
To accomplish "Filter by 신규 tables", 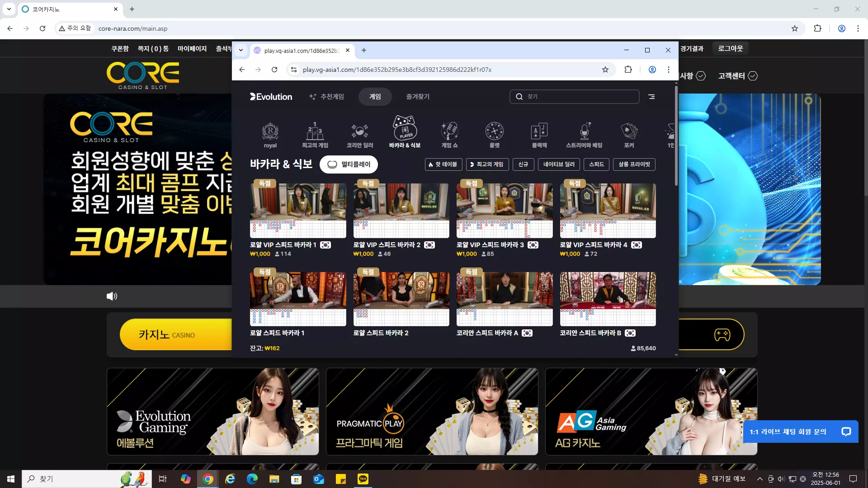I will point(524,164).
